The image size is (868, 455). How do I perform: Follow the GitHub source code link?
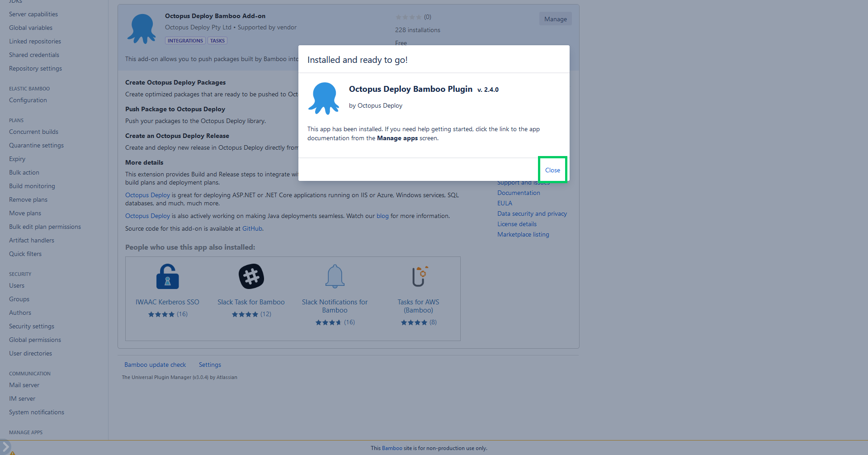pos(252,228)
